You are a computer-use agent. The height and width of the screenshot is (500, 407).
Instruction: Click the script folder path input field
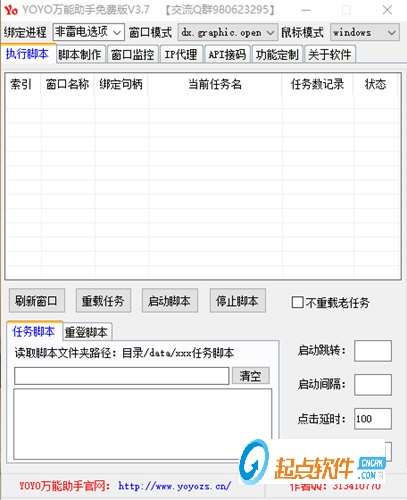pos(122,376)
